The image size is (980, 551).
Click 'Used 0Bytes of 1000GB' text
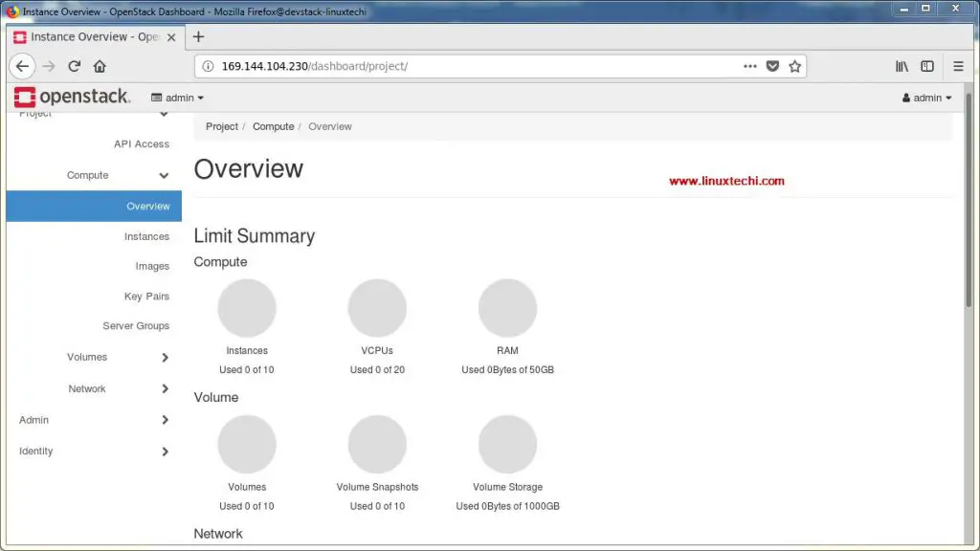[x=507, y=506]
